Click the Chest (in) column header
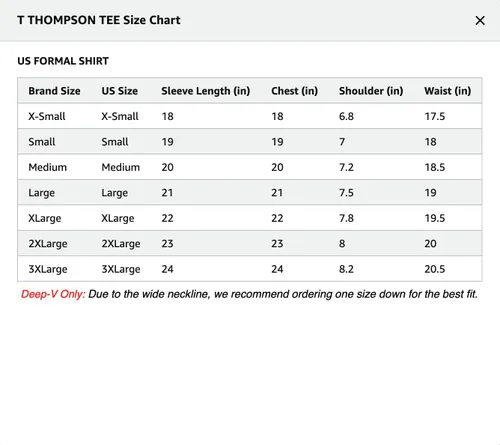The width and height of the screenshot is (500, 445). (294, 91)
